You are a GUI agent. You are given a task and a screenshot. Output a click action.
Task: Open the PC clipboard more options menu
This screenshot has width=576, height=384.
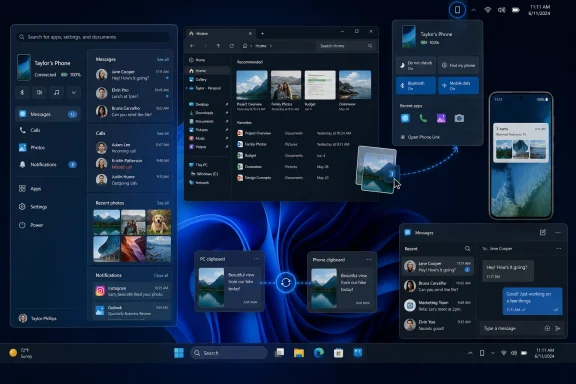(x=256, y=259)
